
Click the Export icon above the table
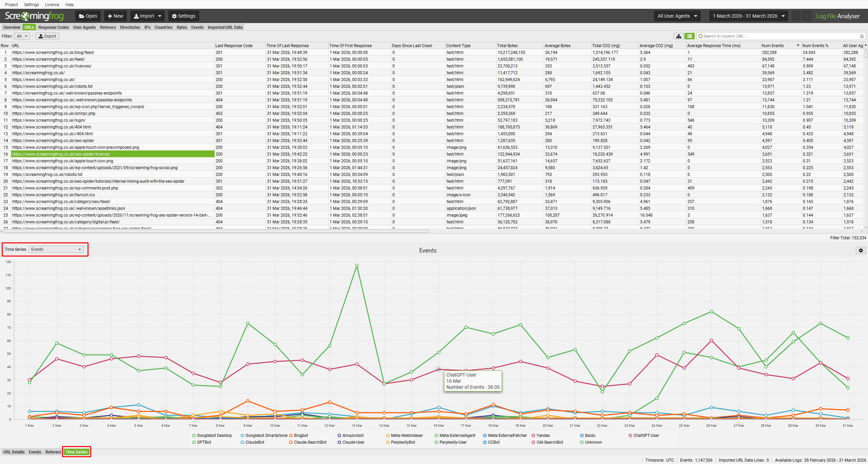coord(47,36)
